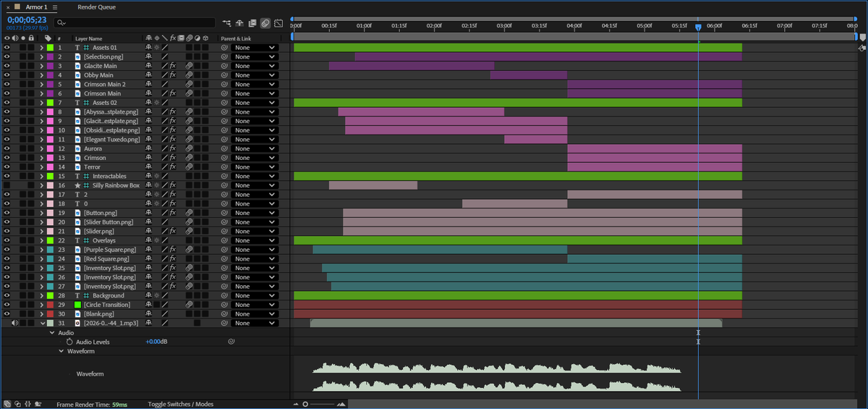This screenshot has width=868, height=409.
Task: Collapse the Waveform group
Action: 61,351
